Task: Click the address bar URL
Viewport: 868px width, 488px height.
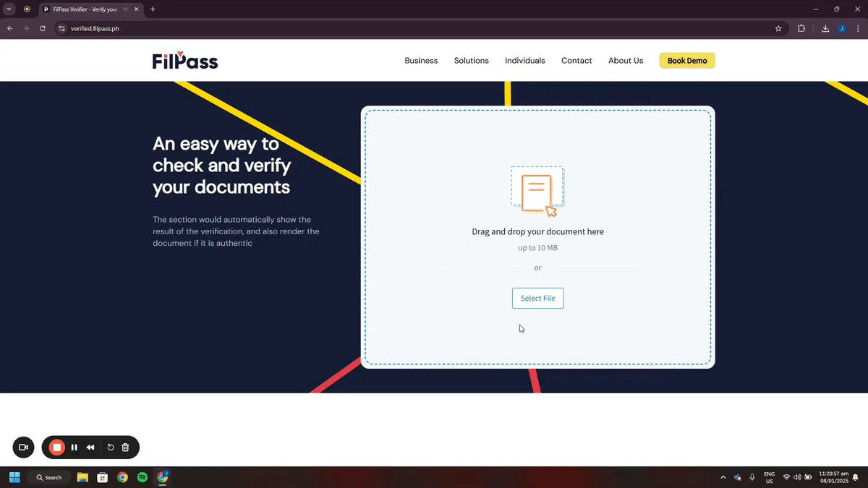Action: click(x=95, y=29)
